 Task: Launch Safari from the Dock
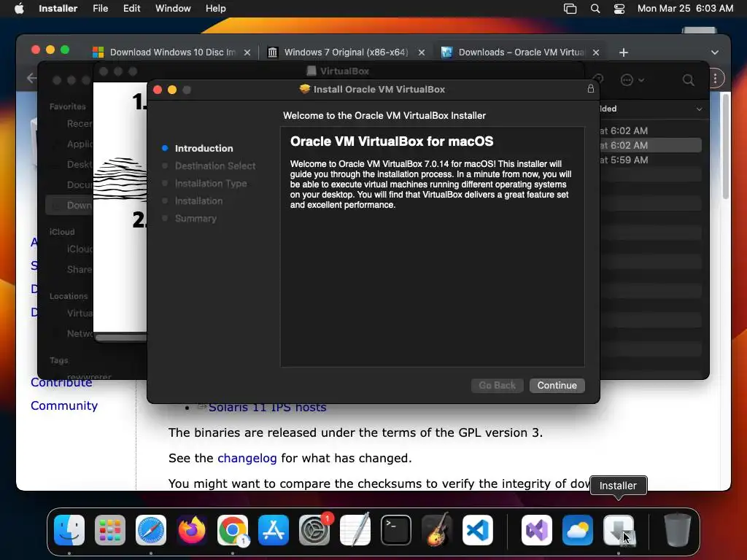(x=151, y=530)
